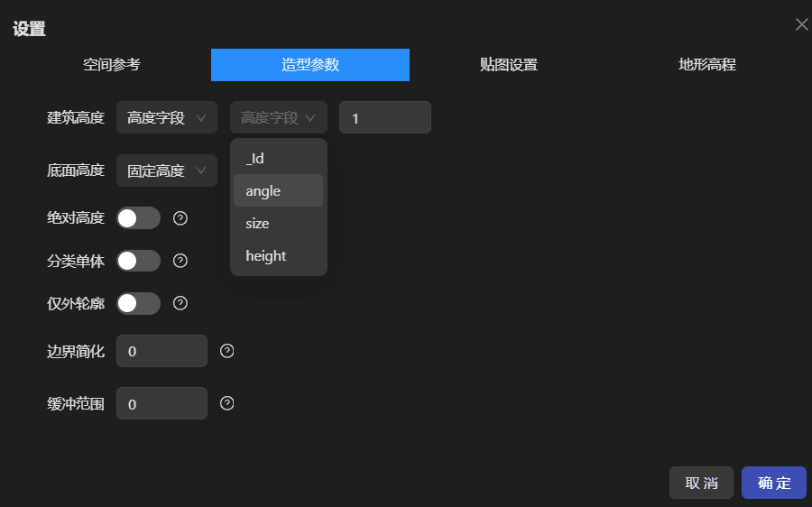Click help icon next to 仅外轮廓 toggle
812x507 pixels.
pos(180,304)
